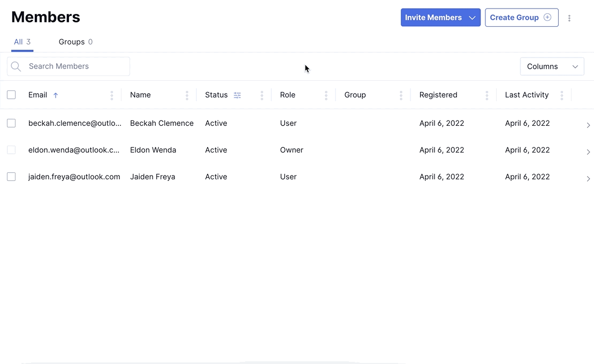The image size is (594, 364).
Task: Open the Email column options menu dots
Action: pos(112,95)
